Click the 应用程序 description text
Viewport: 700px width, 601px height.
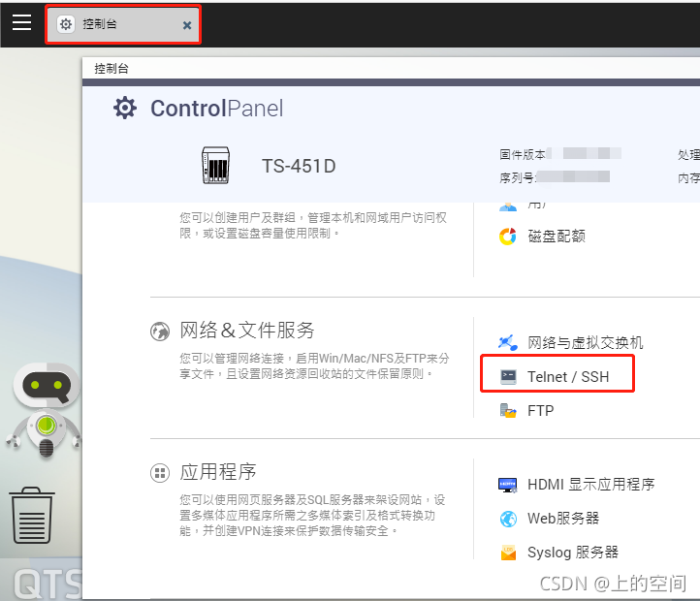(x=312, y=516)
